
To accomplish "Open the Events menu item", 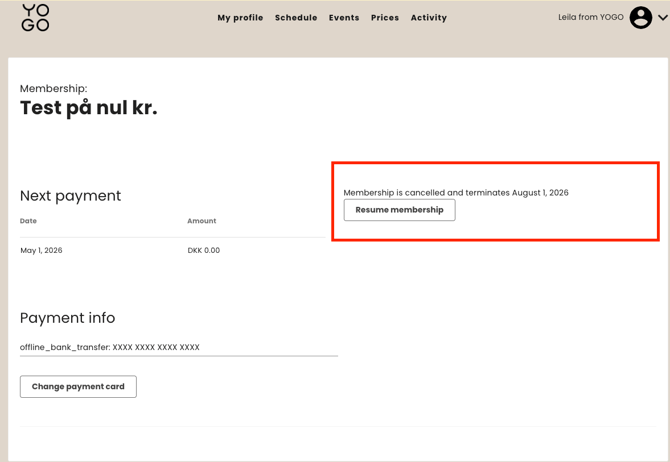I will [344, 18].
